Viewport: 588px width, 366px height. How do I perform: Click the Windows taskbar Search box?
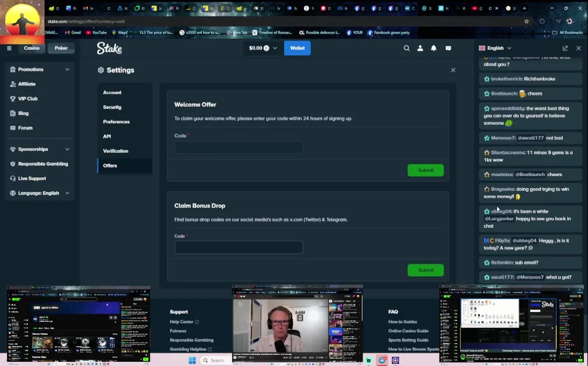(x=215, y=360)
